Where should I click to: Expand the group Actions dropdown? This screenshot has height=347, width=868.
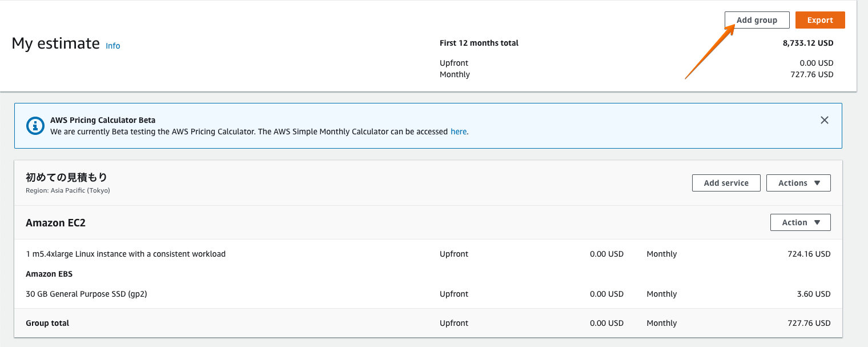point(798,183)
